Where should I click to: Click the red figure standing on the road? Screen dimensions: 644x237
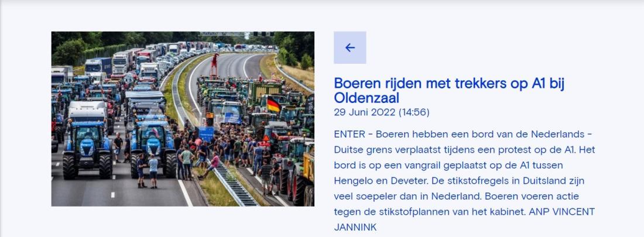click(x=214, y=65)
